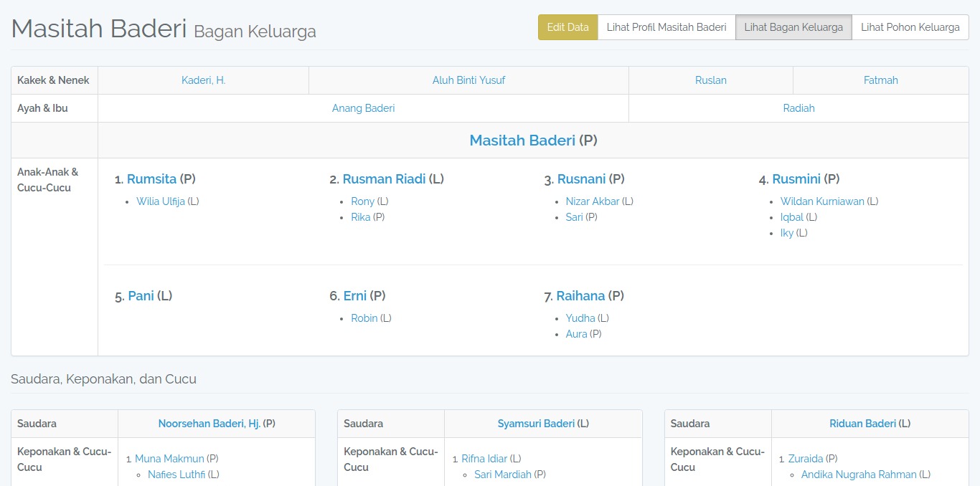Click grandchild Nizar Akbar link
Image resolution: width=980 pixels, height=486 pixels.
point(592,201)
